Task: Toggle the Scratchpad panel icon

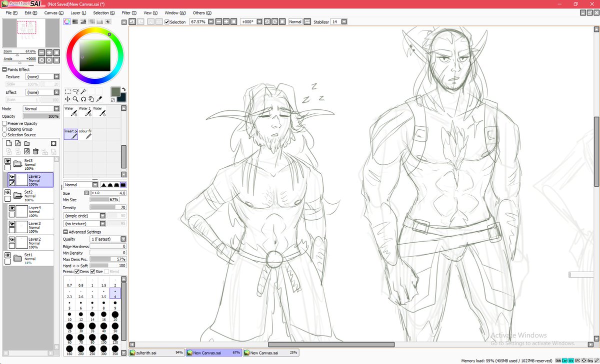Action: click(x=108, y=22)
